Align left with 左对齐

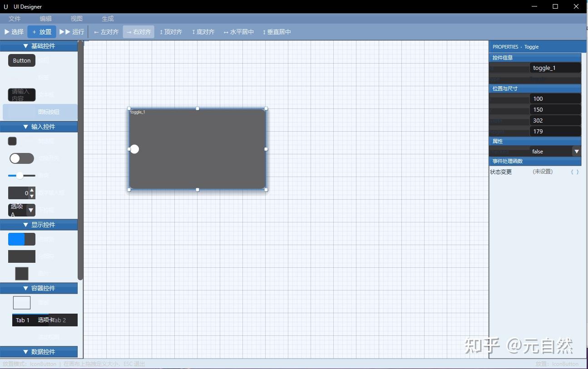[106, 32]
